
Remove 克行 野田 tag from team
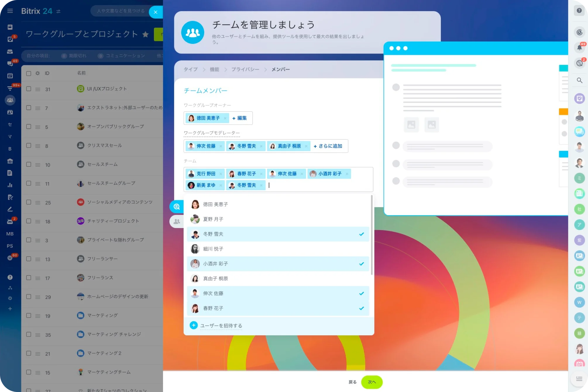point(221,174)
